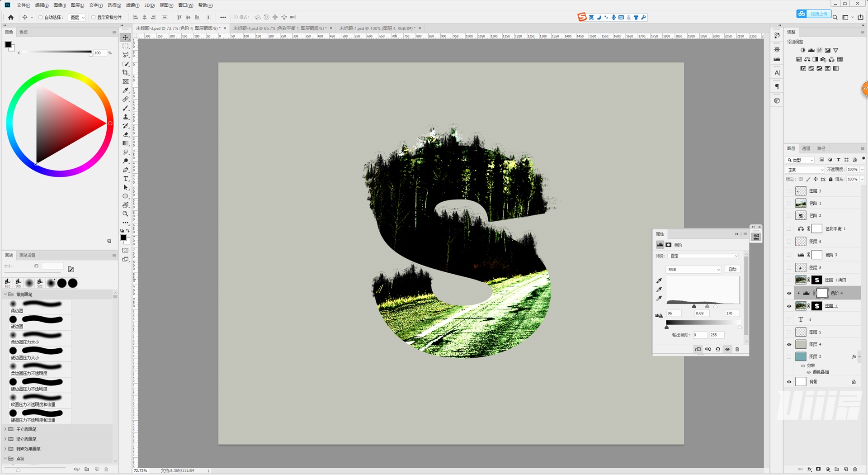
Task: Click the K slider in Color panel
Action: pyautogui.click(x=56, y=53)
